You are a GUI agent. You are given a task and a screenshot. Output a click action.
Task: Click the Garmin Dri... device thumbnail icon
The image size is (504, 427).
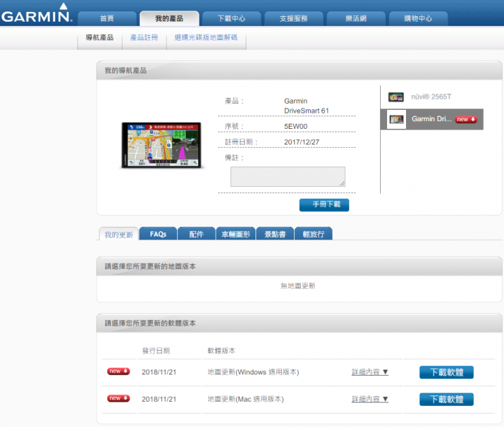[396, 119]
